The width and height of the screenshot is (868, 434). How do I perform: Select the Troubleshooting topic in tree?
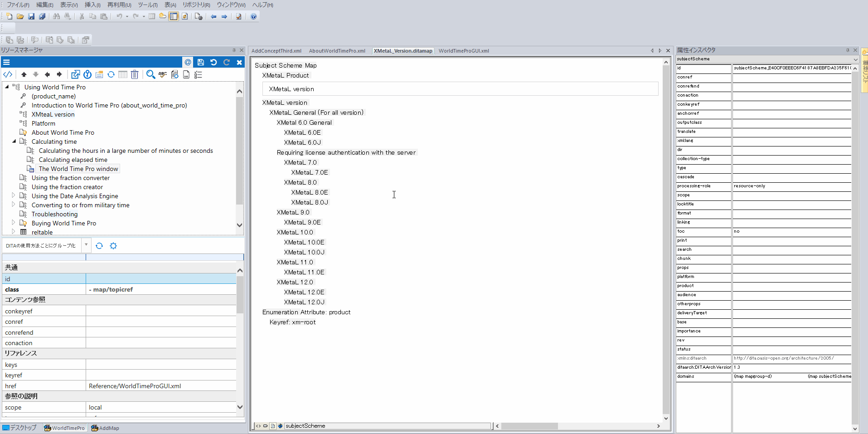coord(54,214)
